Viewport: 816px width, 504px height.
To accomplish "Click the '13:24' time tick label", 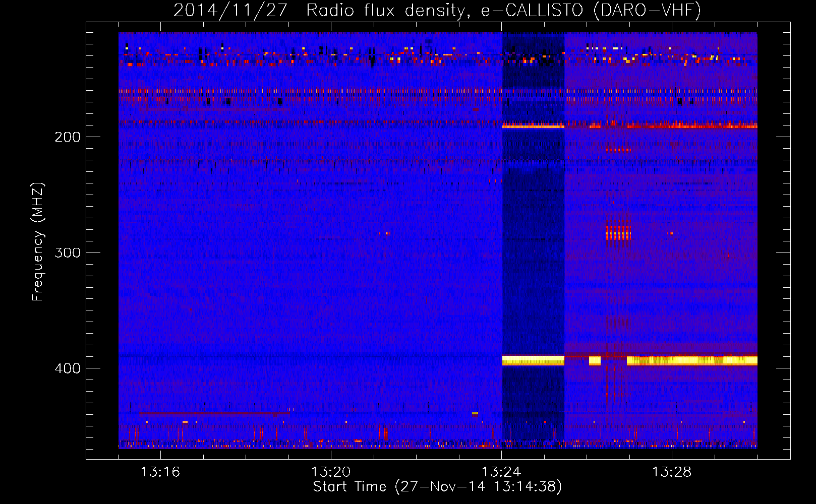I will [x=501, y=472].
